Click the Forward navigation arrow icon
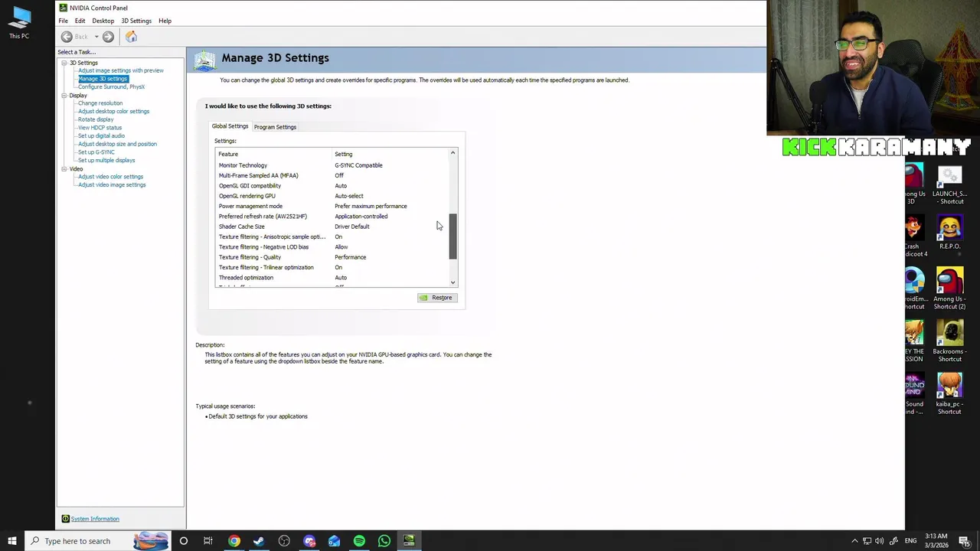 [x=108, y=37]
